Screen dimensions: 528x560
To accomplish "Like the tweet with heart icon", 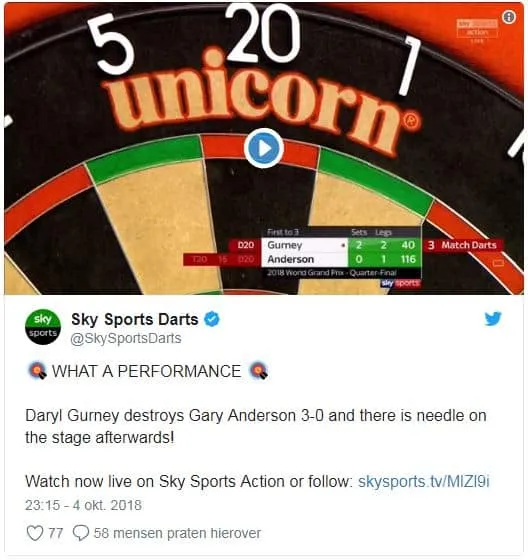I will [35, 533].
